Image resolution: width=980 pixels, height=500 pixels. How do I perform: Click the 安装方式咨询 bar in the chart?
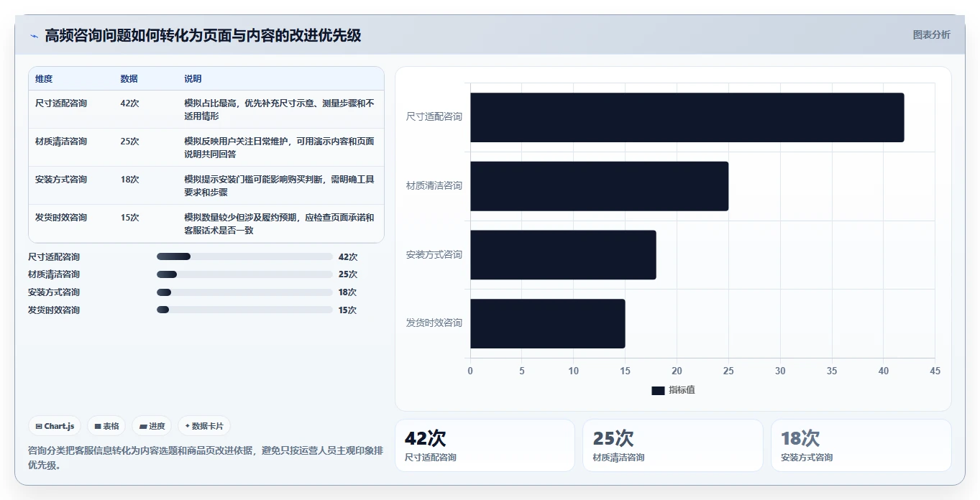563,254
